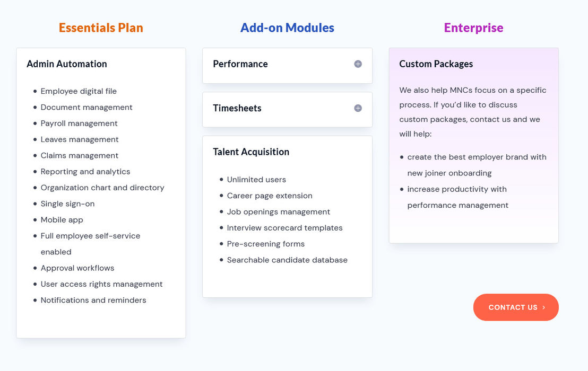This screenshot has height=371, width=588.
Task: Select the Add-on Modules heading
Action: tap(287, 28)
